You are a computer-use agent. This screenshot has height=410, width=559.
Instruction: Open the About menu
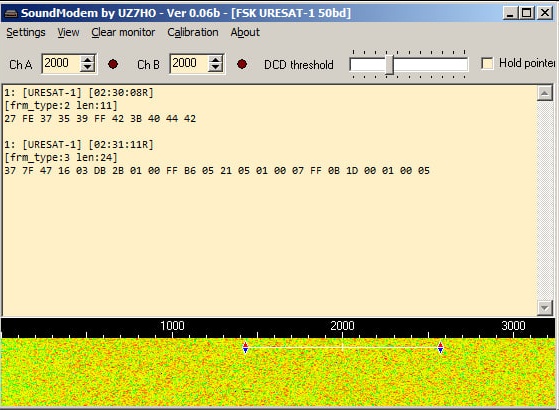pyautogui.click(x=245, y=32)
